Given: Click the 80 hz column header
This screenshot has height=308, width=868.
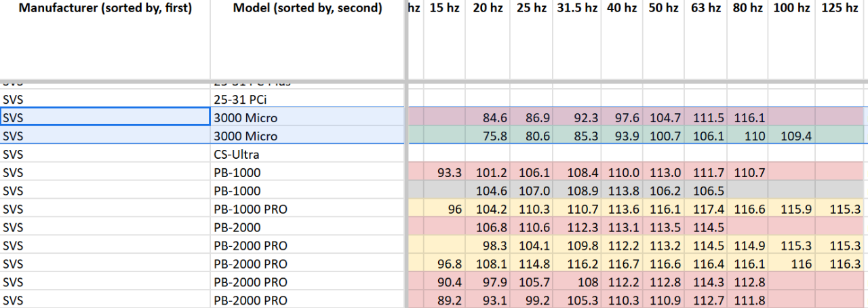Looking at the screenshot, I should [x=748, y=39].
